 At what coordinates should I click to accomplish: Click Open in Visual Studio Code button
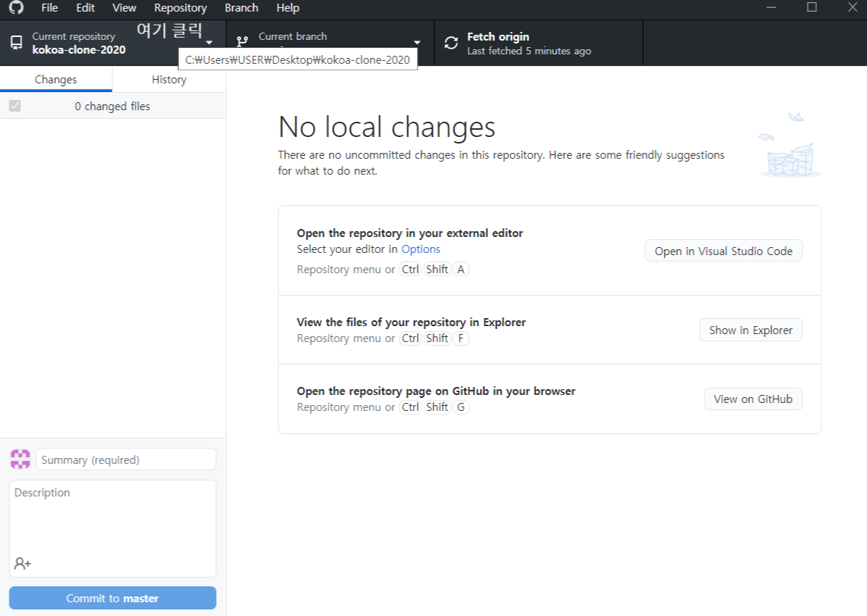point(723,251)
